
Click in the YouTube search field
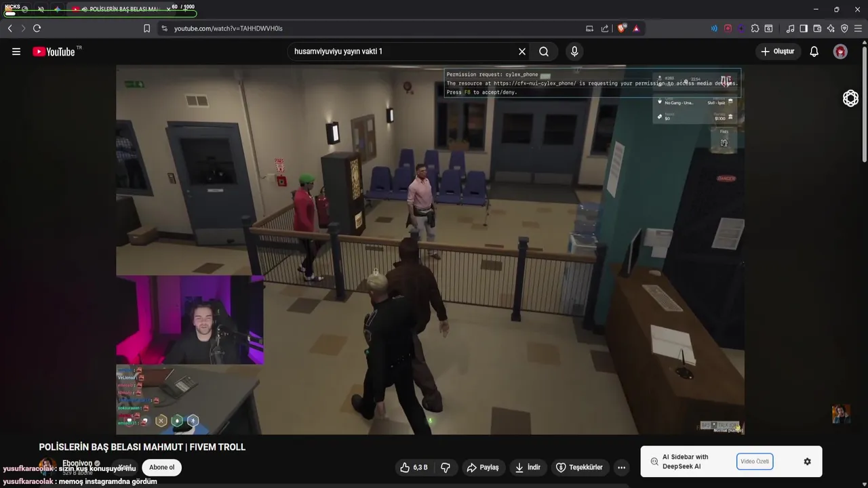(403, 52)
